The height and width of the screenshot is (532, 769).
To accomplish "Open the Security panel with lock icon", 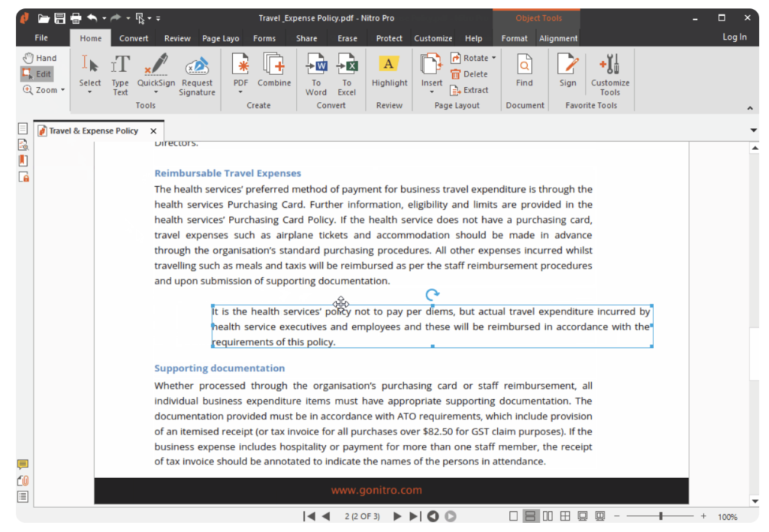I will tap(23, 177).
